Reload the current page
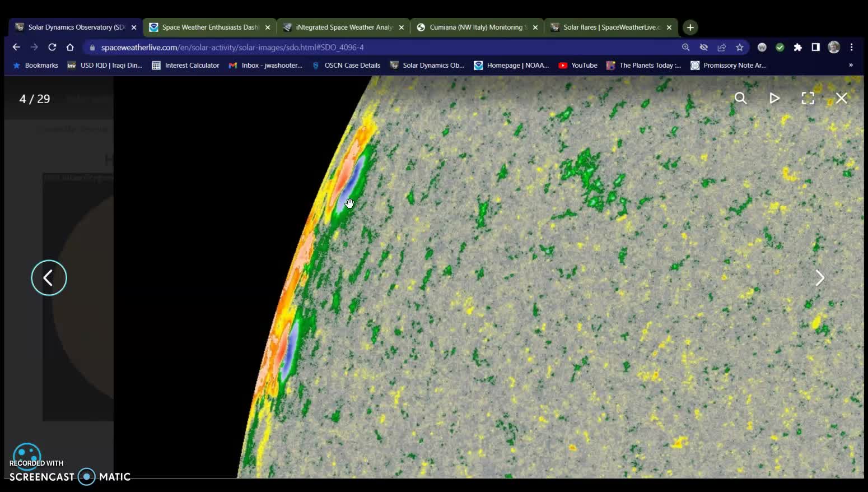Viewport: 868px width, 492px height. [x=52, y=47]
